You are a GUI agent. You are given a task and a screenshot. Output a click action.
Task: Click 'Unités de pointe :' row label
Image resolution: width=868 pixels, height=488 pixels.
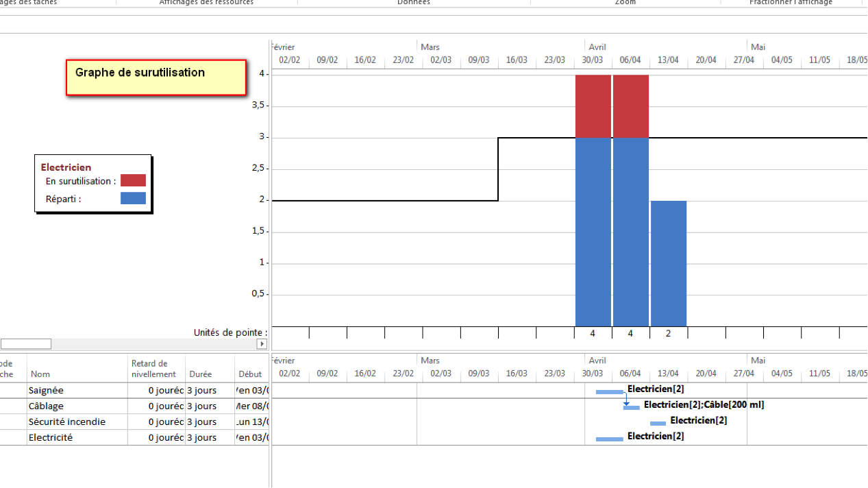pyautogui.click(x=230, y=332)
